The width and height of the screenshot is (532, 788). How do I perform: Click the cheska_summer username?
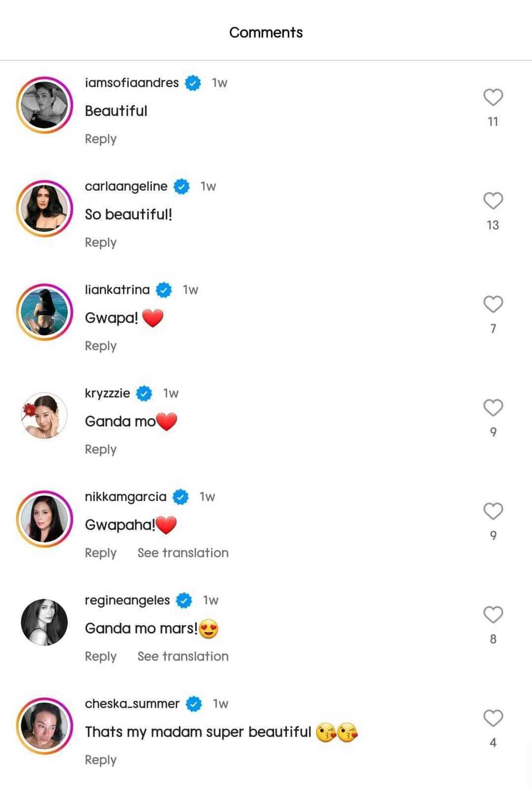coord(132,704)
